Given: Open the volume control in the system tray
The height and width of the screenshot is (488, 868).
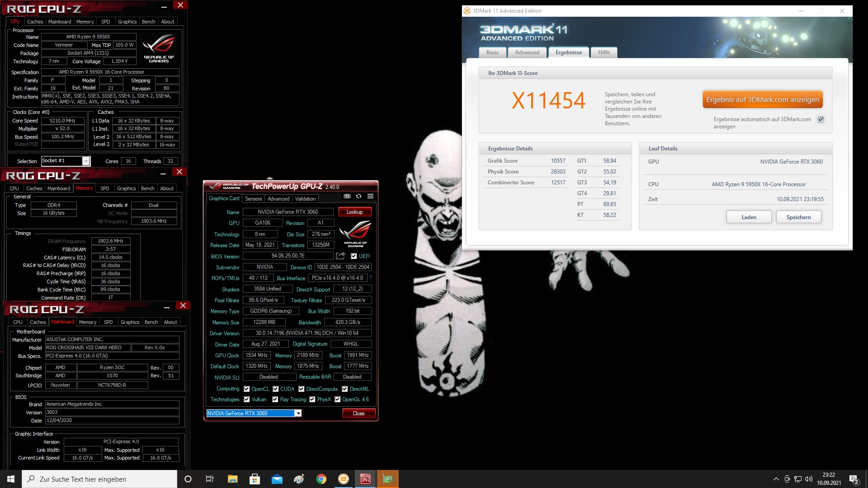Looking at the screenshot, I should click(809, 479).
